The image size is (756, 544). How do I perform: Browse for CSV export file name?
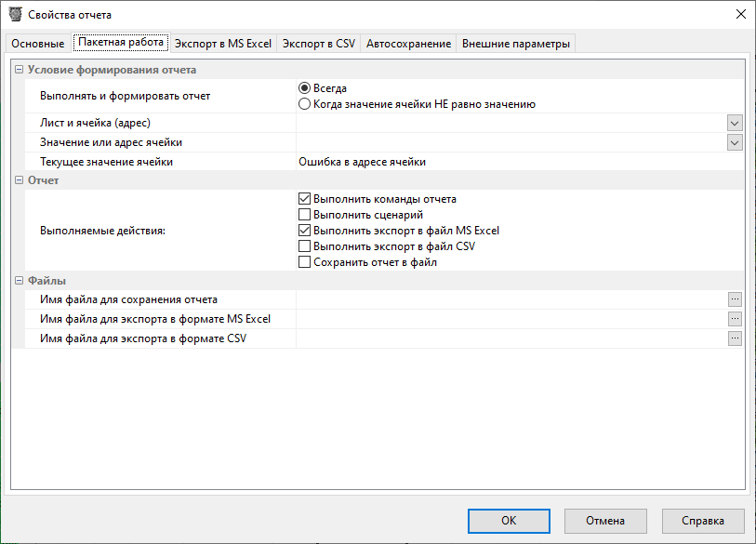(735, 338)
